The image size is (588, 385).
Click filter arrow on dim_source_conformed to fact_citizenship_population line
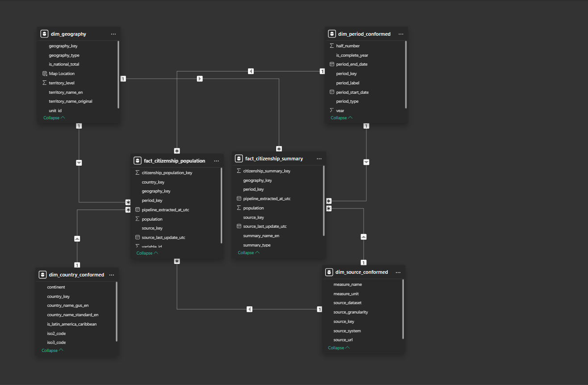coord(249,309)
